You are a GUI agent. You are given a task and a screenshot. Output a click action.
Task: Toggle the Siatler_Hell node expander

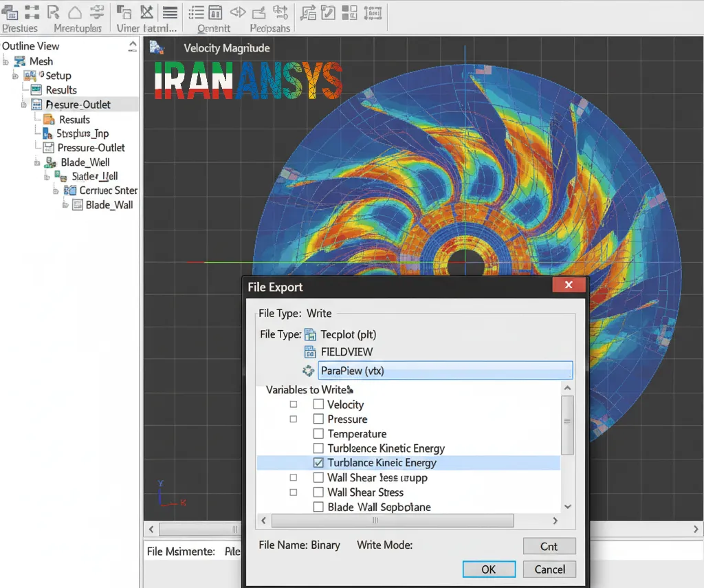pyautogui.click(x=47, y=177)
